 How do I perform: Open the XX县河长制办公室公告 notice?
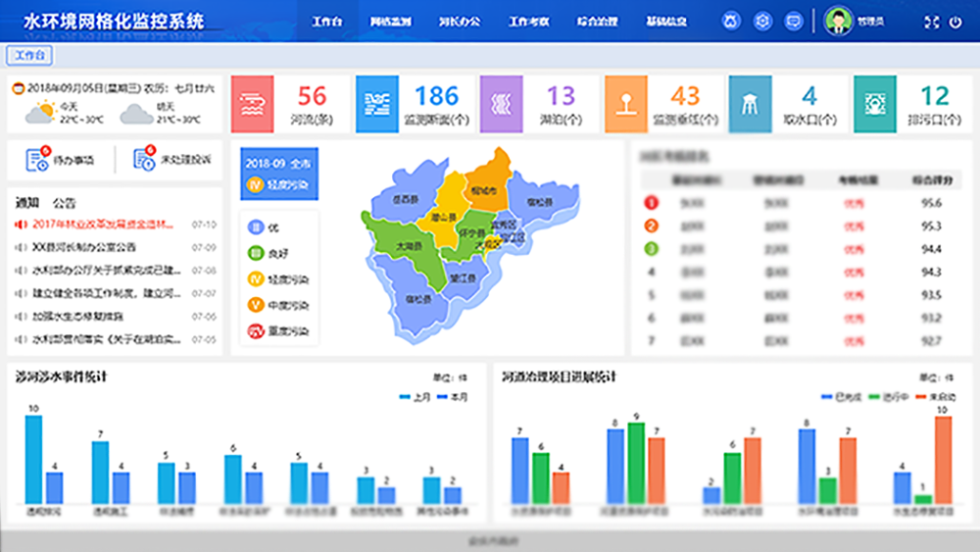pyautogui.click(x=84, y=247)
